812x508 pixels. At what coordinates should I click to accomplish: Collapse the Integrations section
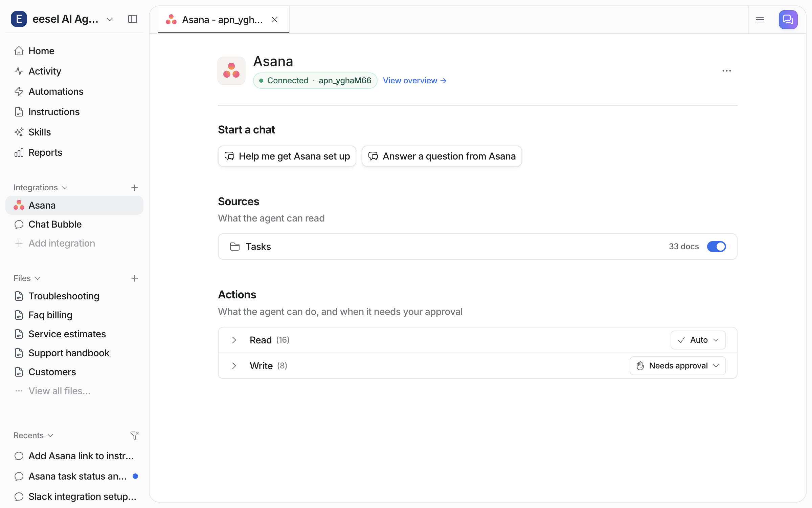(x=41, y=188)
